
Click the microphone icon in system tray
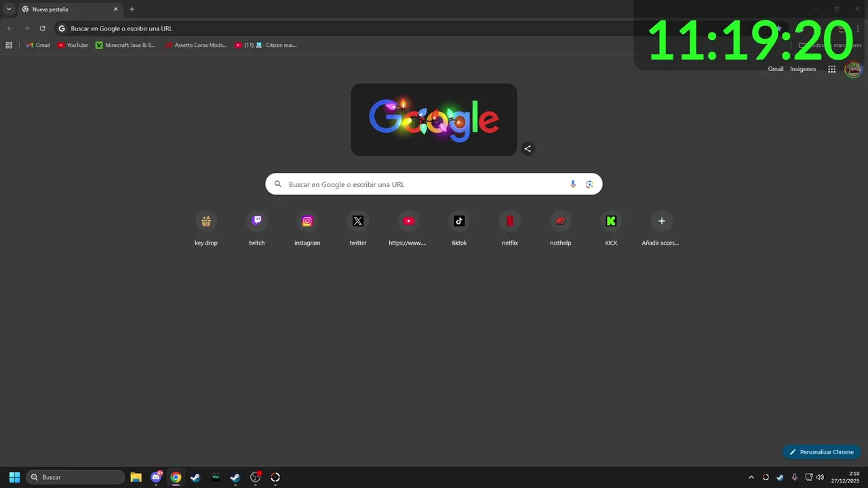(795, 477)
